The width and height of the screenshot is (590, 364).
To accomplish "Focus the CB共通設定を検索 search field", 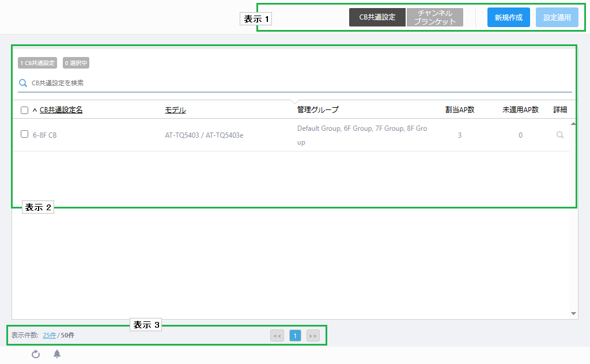I will tap(295, 83).
